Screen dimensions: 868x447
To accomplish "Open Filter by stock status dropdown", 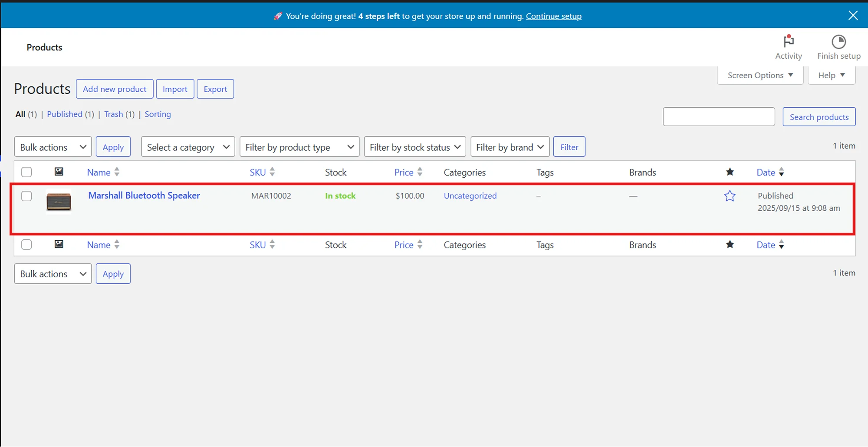I will (414, 147).
